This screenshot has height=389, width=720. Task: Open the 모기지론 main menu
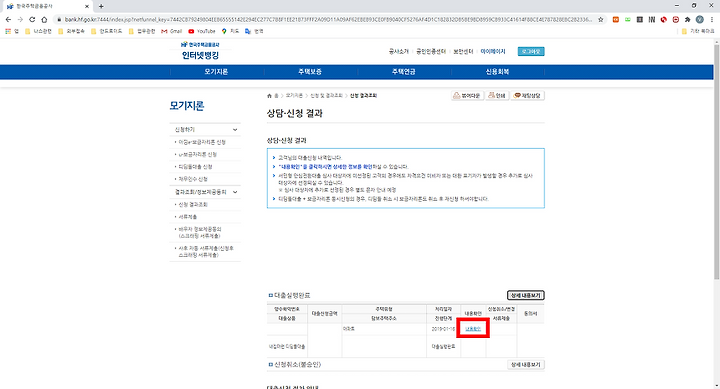pyautogui.click(x=216, y=72)
